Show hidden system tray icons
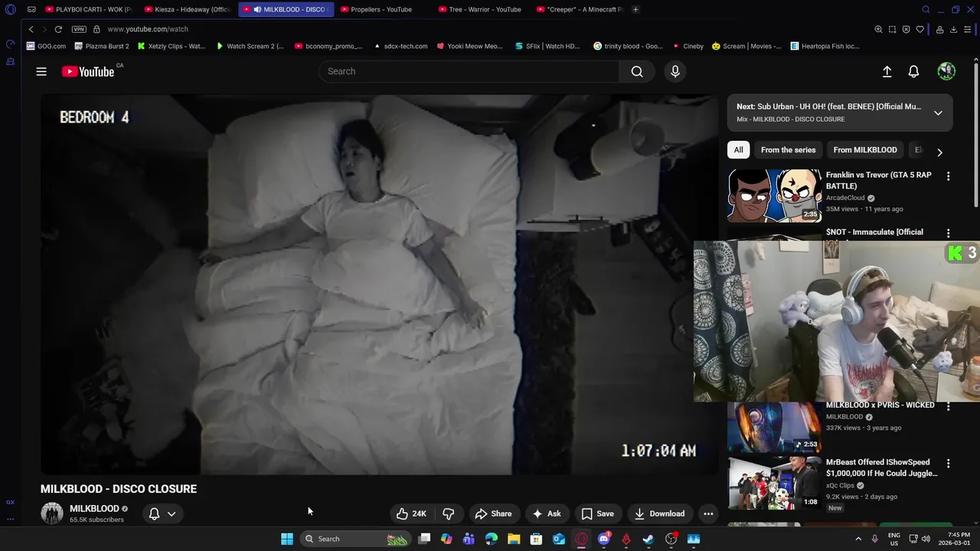Viewport: 980px width, 551px height. (x=858, y=539)
